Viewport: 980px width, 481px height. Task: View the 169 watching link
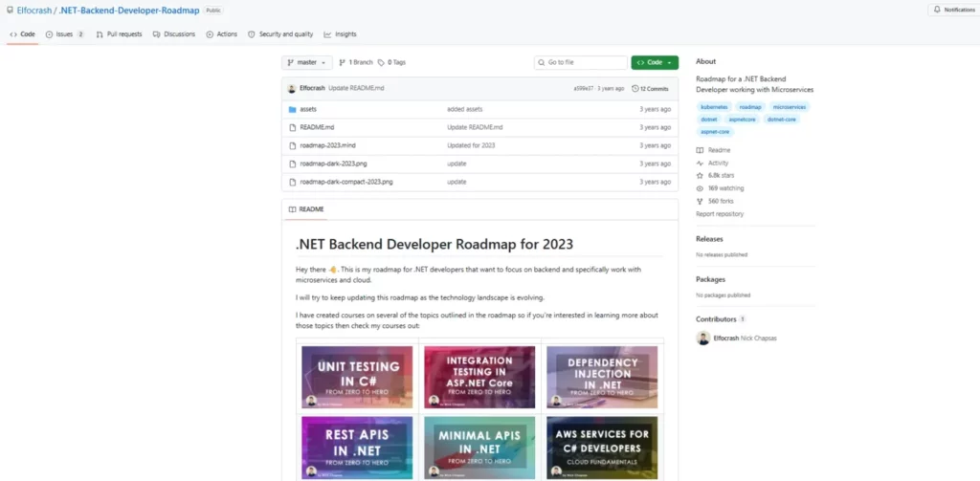[720, 188]
